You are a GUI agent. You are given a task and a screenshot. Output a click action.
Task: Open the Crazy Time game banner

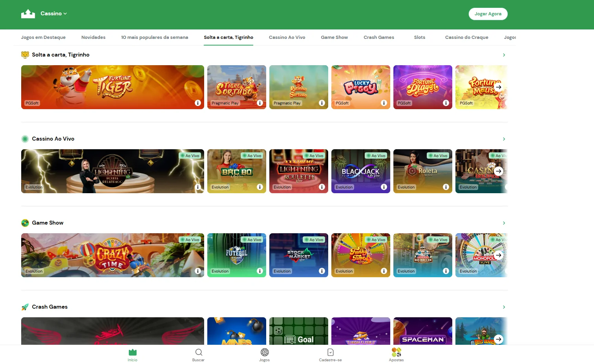(x=113, y=255)
